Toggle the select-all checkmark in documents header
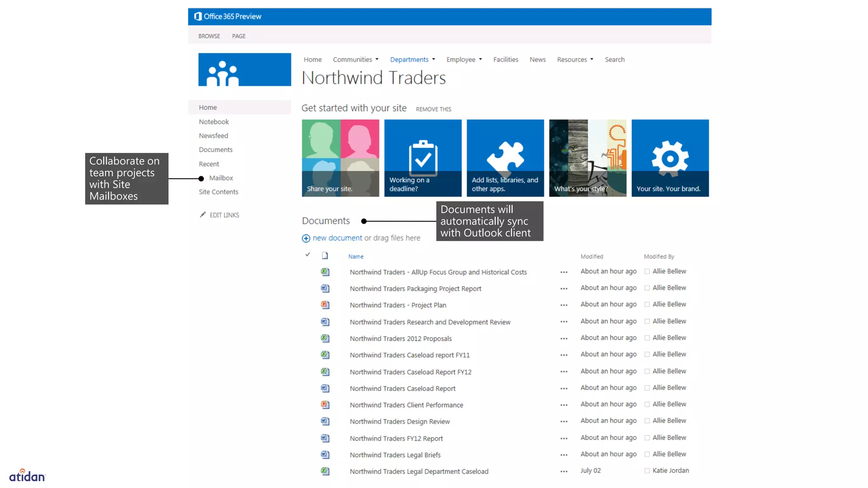The height and width of the screenshot is (488, 868). [x=308, y=255]
